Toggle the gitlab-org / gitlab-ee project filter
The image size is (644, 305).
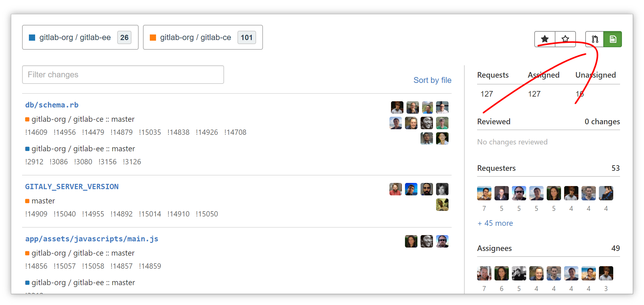point(80,37)
